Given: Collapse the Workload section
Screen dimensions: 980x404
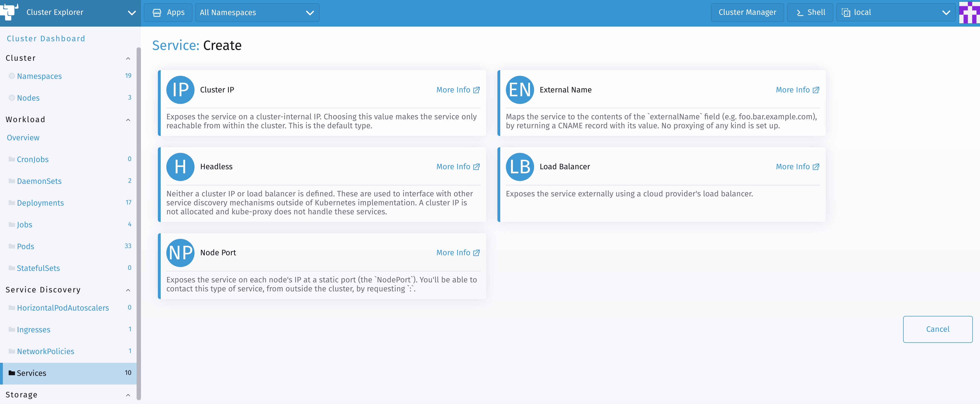Looking at the screenshot, I should 128,120.
